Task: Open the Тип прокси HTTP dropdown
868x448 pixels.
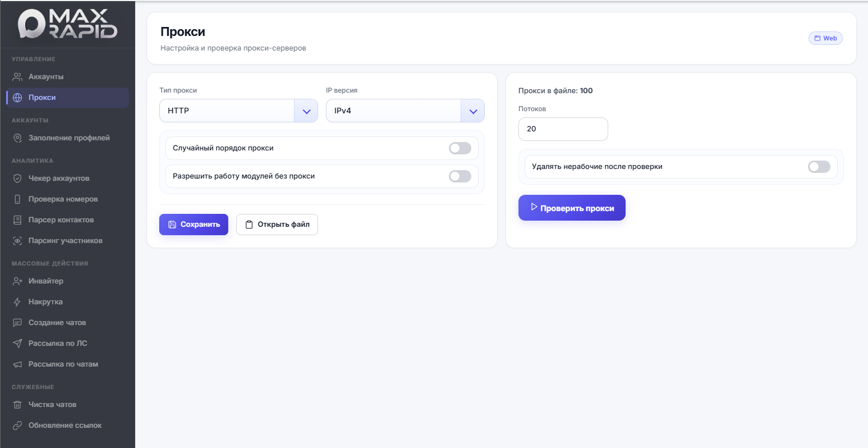Action: [238, 111]
